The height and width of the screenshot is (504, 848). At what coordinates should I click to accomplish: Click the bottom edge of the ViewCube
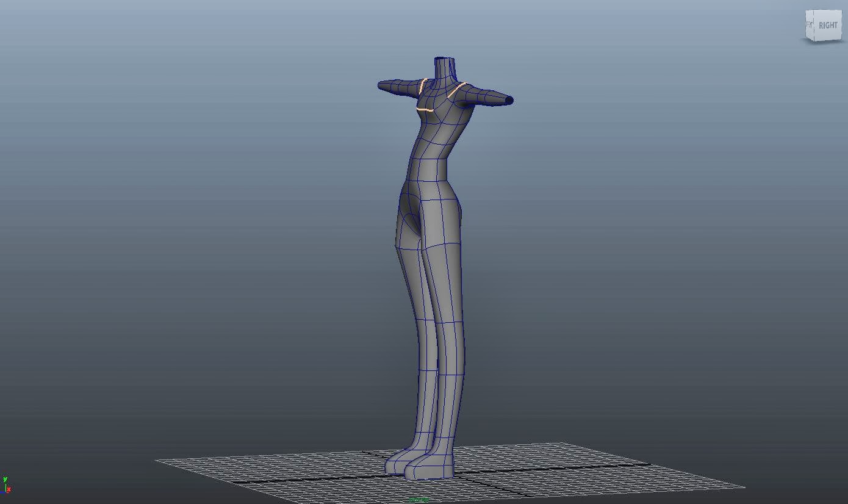click(825, 41)
